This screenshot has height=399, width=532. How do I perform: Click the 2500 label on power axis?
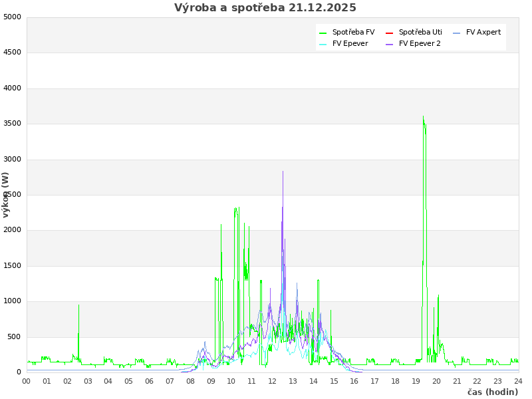[x=12, y=195]
